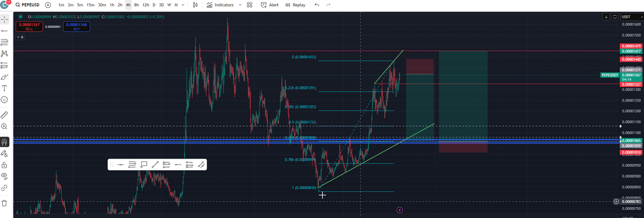Switch to 12h timeframe
The image size is (644, 218).
point(145,5)
